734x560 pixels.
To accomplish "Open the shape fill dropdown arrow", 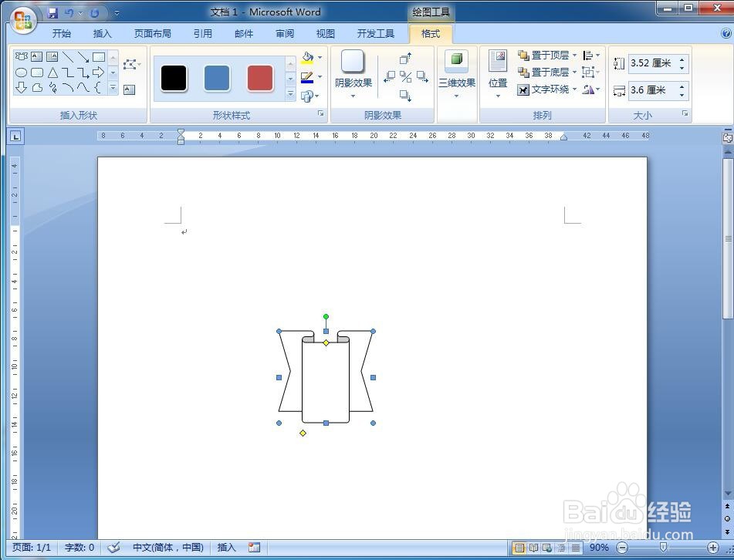I will [320, 58].
